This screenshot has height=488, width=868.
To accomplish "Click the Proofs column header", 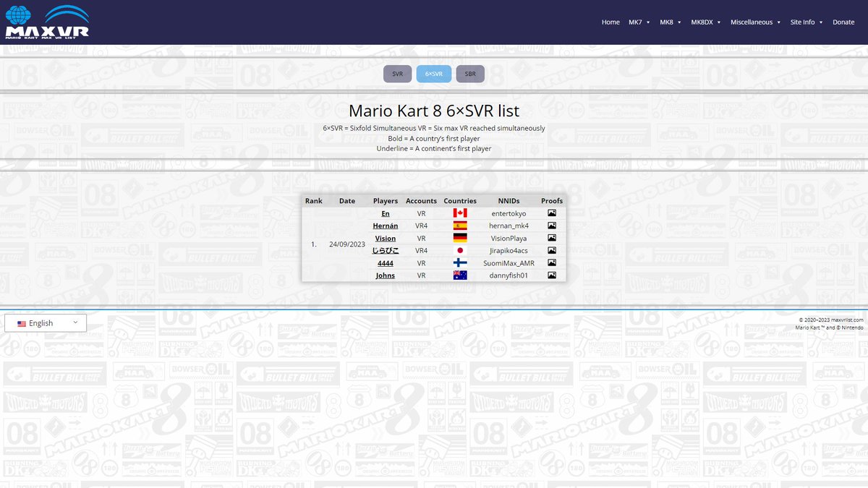I will point(552,201).
